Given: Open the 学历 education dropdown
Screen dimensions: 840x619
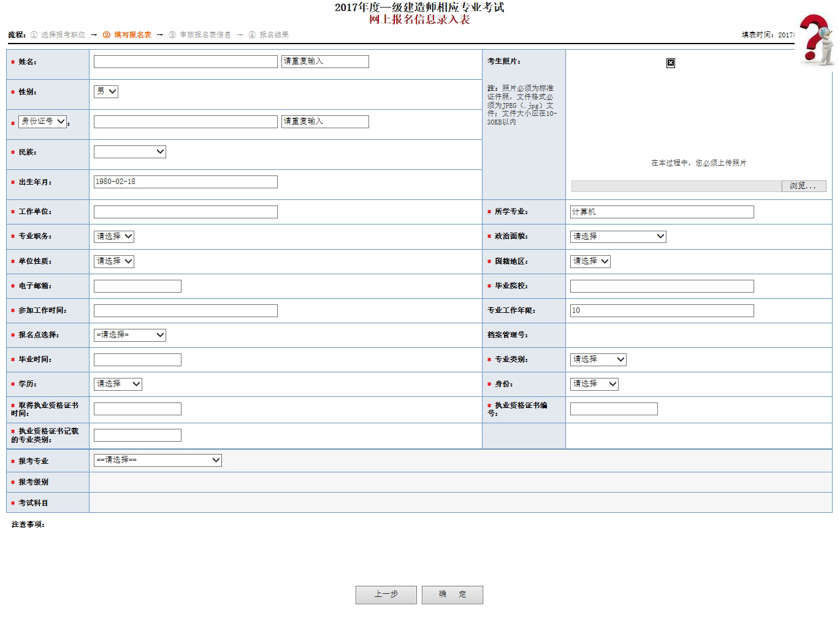Looking at the screenshot, I should (117, 384).
